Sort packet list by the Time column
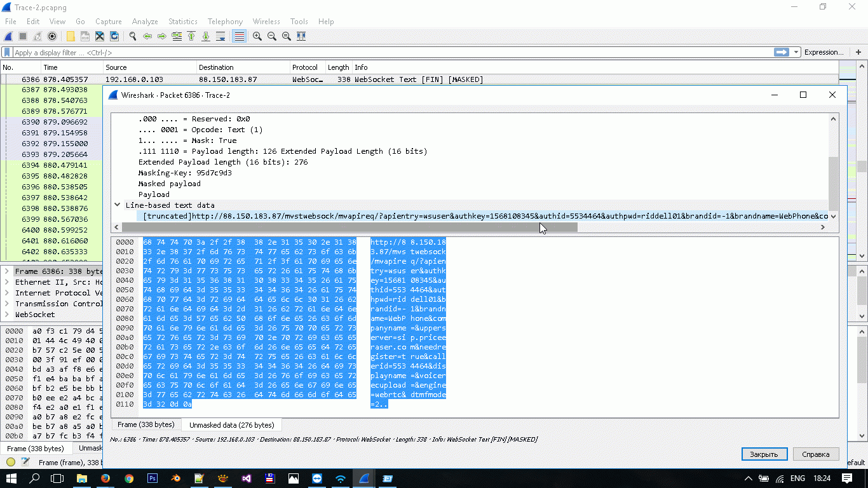The width and height of the screenshot is (868, 488). (72, 67)
